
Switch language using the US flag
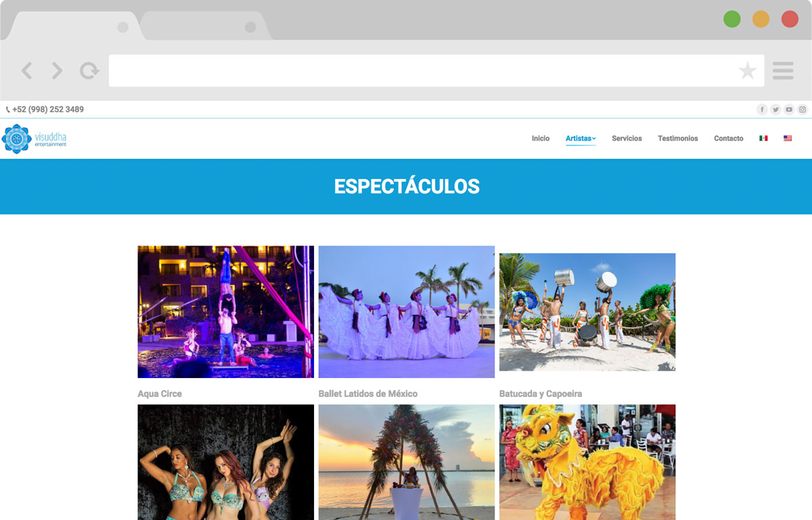coord(788,139)
